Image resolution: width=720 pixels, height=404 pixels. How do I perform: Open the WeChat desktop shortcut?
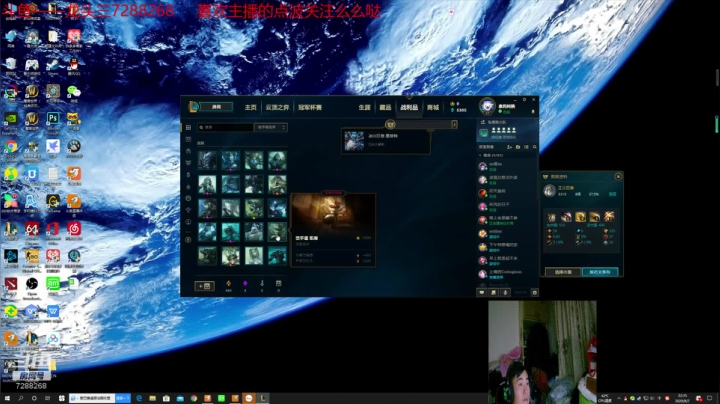pyautogui.click(x=73, y=94)
